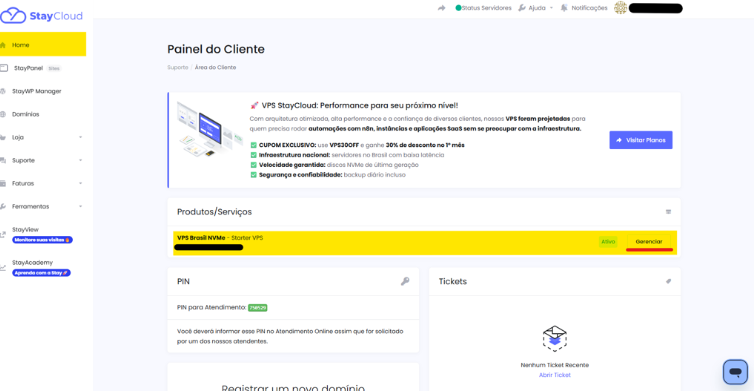Click the Gerenciar button for VPS Brasil NVMe
The image size is (754, 392).
(649, 241)
